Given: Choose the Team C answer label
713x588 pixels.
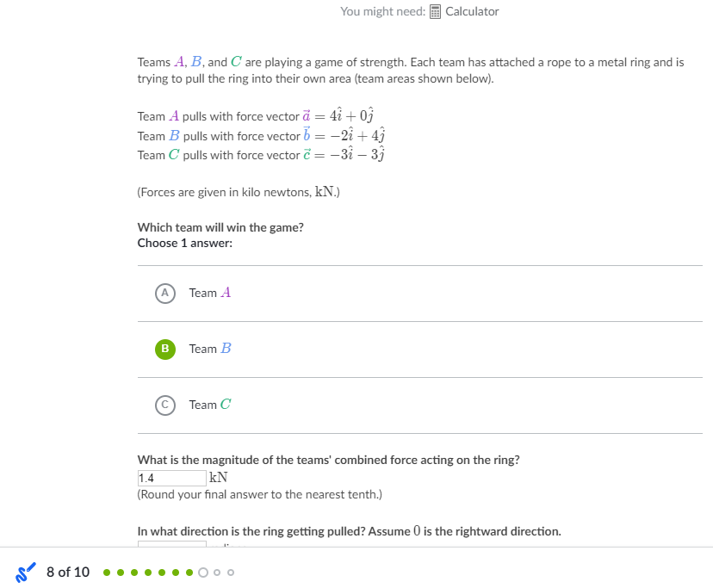Looking at the screenshot, I should point(210,405).
